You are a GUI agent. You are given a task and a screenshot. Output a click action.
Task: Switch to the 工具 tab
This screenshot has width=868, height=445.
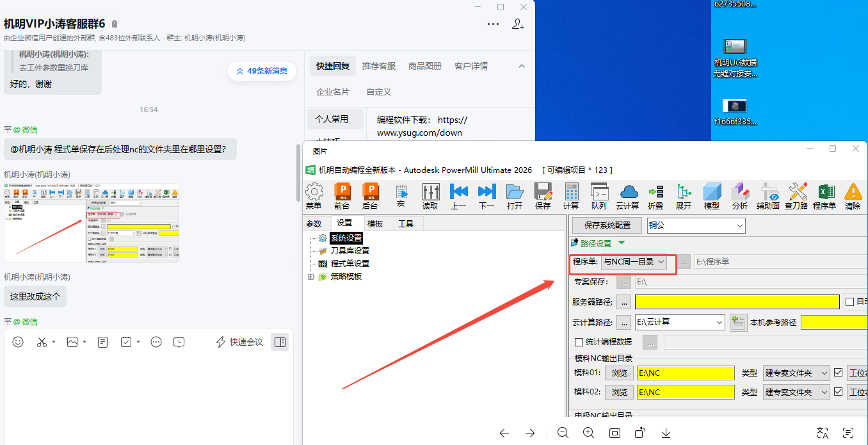click(406, 223)
